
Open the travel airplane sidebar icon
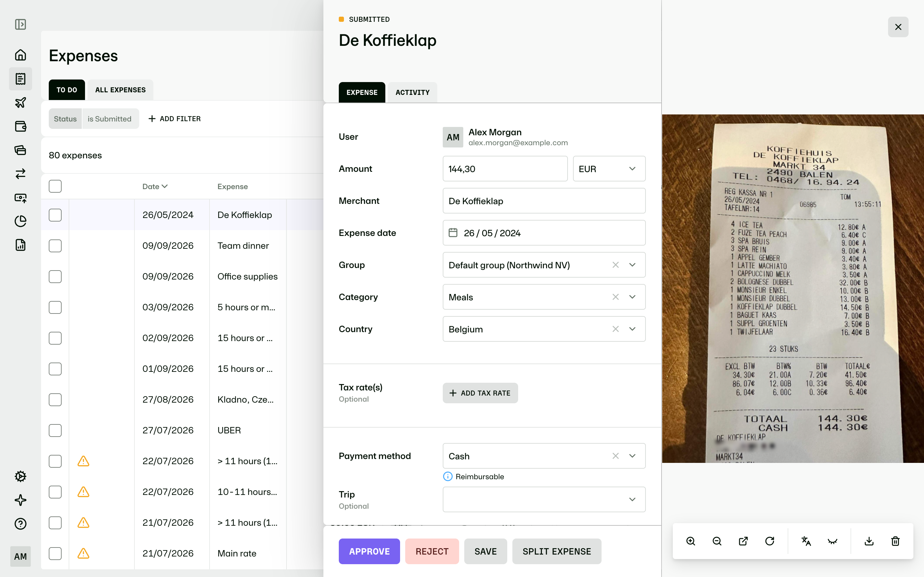[21, 103]
